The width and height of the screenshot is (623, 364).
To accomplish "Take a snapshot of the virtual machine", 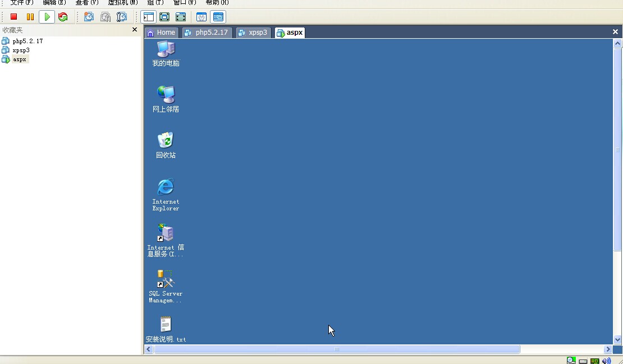I will 89,17.
